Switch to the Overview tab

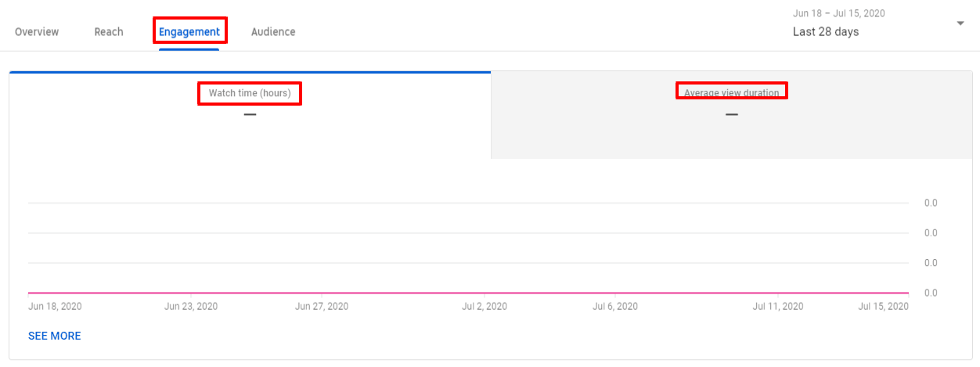click(37, 32)
